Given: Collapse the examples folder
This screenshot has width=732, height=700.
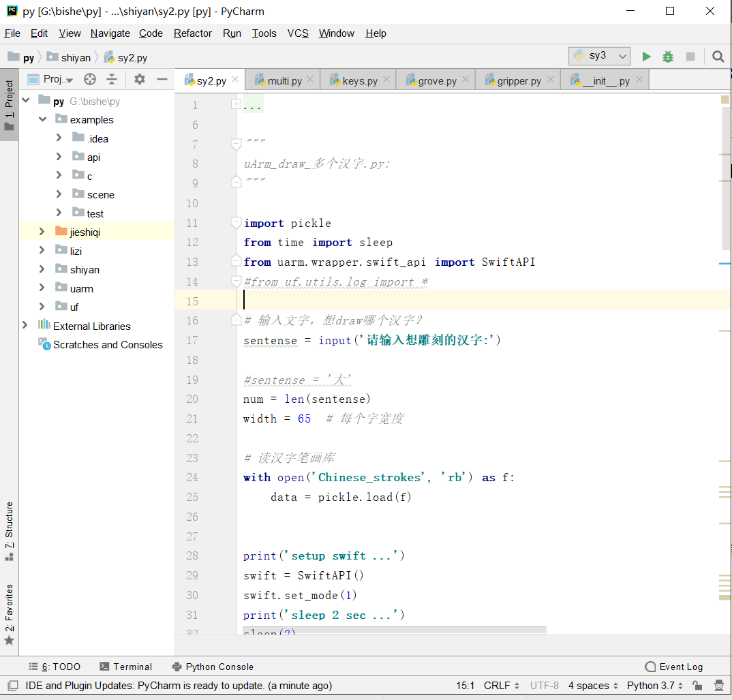Looking at the screenshot, I should point(42,119).
